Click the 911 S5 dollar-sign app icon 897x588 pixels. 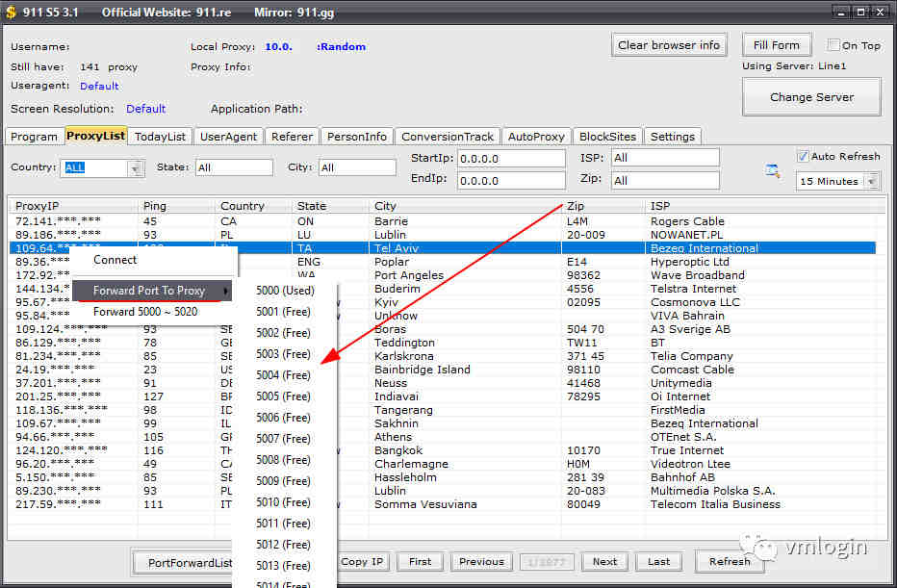click(11, 13)
